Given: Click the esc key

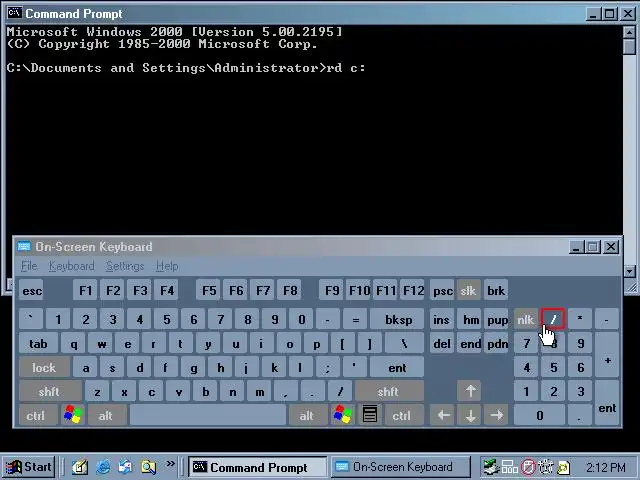Looking at the screenshot, I should [x=31, y=290].
